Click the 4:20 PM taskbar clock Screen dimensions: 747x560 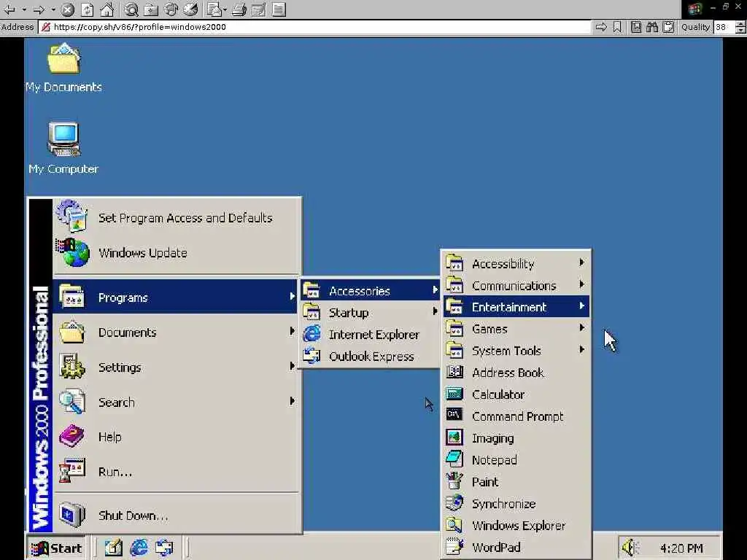(x=681, y=548)
